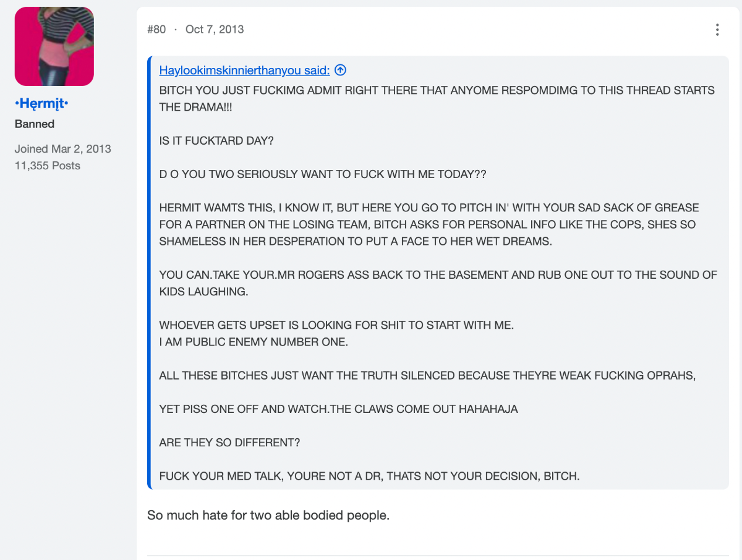Open the three-dot post options menu
Viewport: 742px width, 560px height.
717,30
